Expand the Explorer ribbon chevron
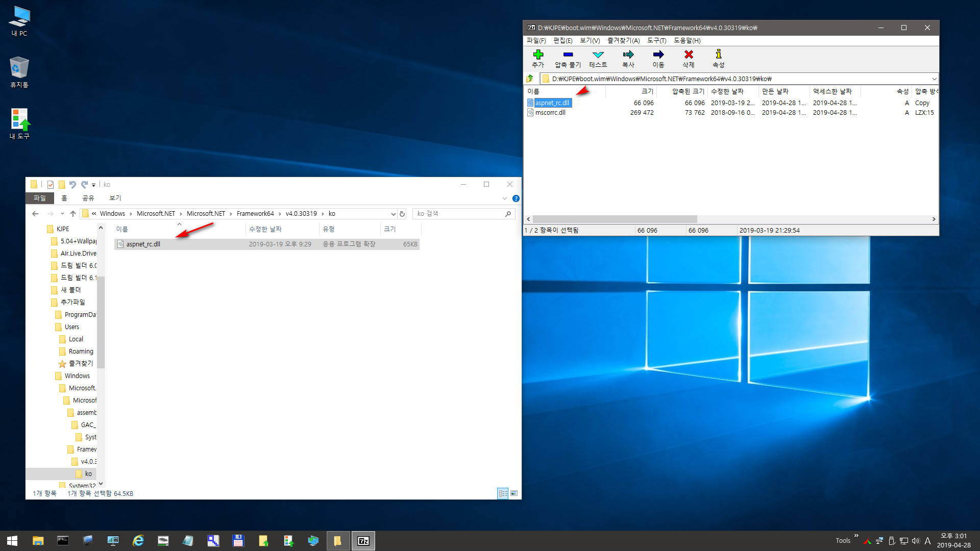 click(x=504, y=198)
